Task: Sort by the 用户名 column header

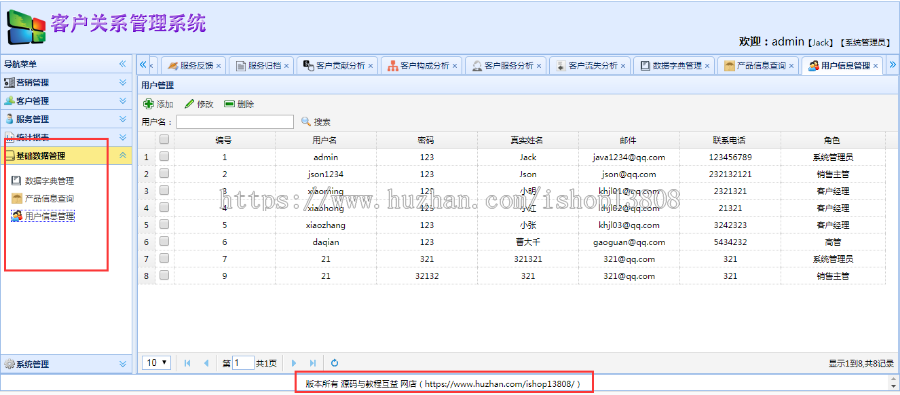Action: 325,140
